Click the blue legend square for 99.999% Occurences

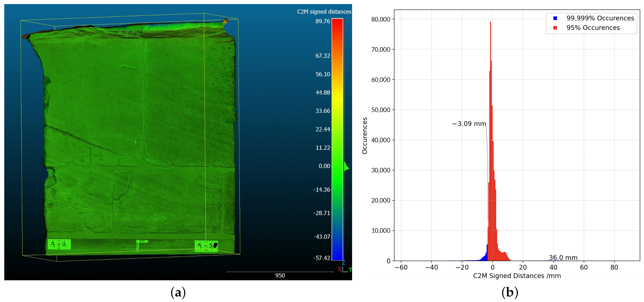(555, 18)
